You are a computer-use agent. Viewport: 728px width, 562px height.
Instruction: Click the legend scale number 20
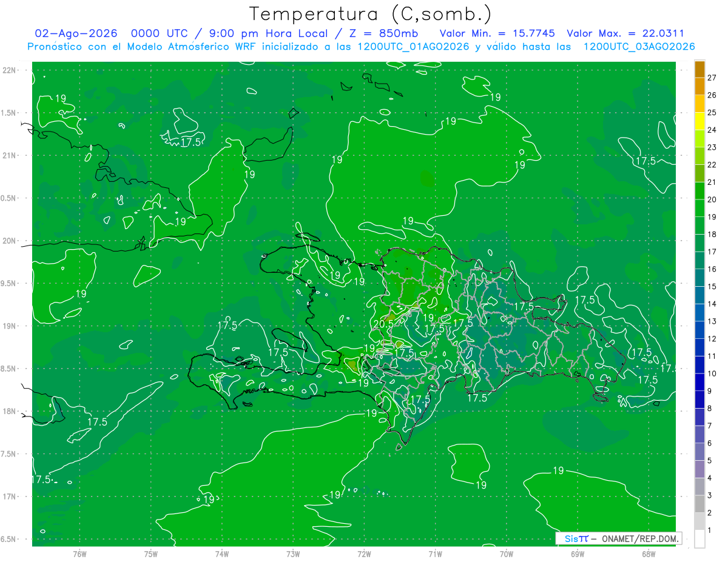click(712, 199)
